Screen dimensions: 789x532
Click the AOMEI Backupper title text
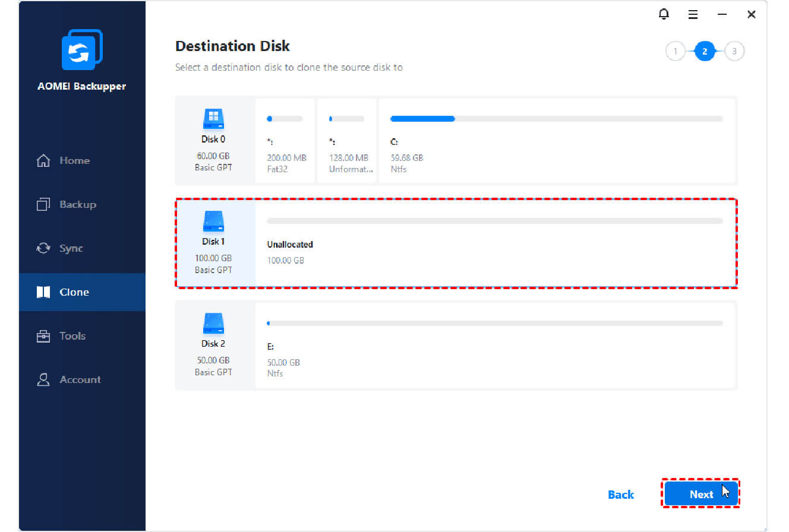click(x=82, y=86)
